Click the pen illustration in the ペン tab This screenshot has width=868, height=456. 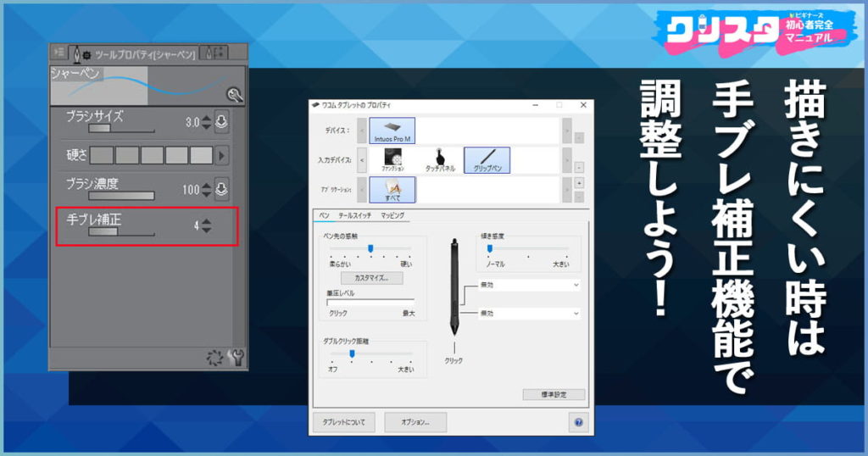point(454,287)
